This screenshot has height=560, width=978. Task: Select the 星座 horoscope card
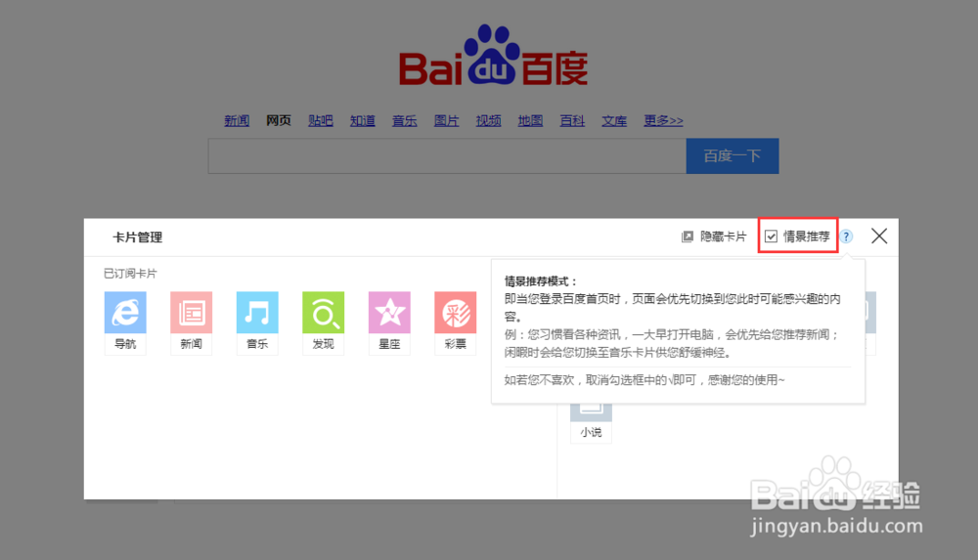point(389,323)
